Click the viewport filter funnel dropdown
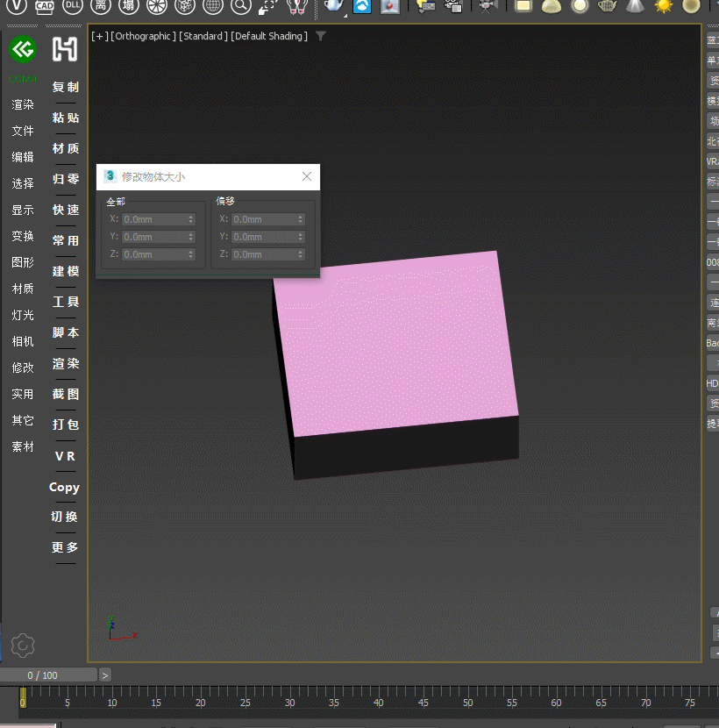719x728 pixels. 320,37
